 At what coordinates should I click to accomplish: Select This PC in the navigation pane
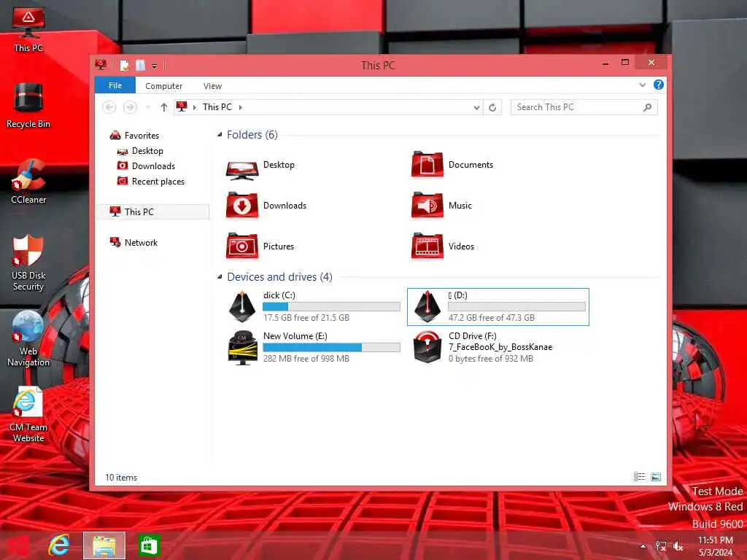coord(153,212)
